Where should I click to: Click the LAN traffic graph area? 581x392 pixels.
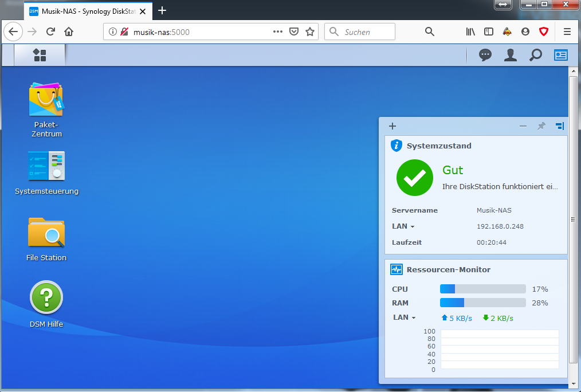[x=500, y=350]
